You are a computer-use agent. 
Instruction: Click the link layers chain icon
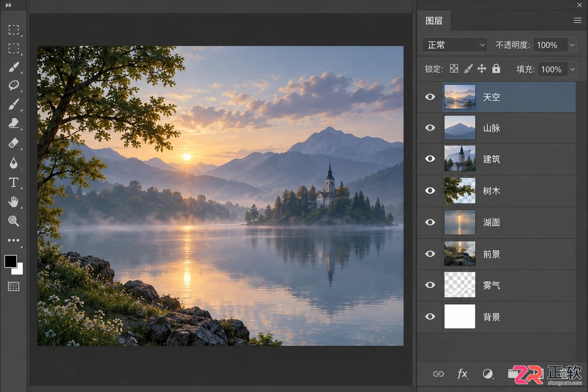pyautogui.click(x=438, y=374)
